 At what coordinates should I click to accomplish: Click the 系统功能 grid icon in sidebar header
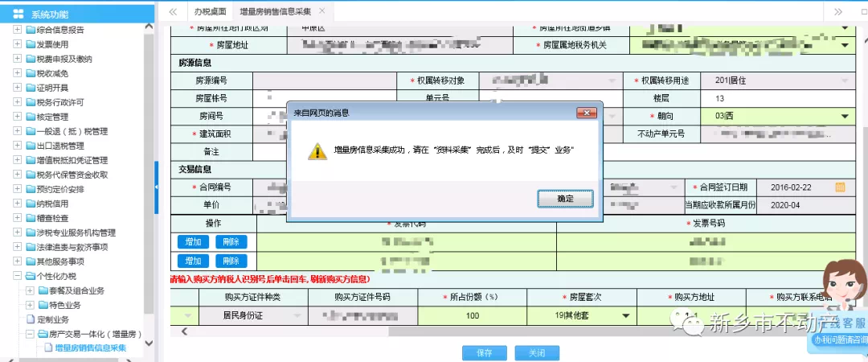coord(20,14)
